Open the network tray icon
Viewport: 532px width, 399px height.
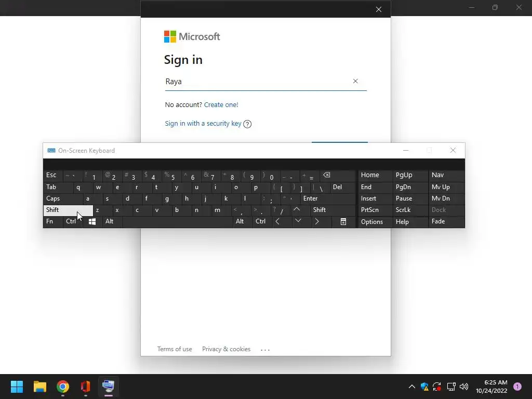[x=451, y=387]
